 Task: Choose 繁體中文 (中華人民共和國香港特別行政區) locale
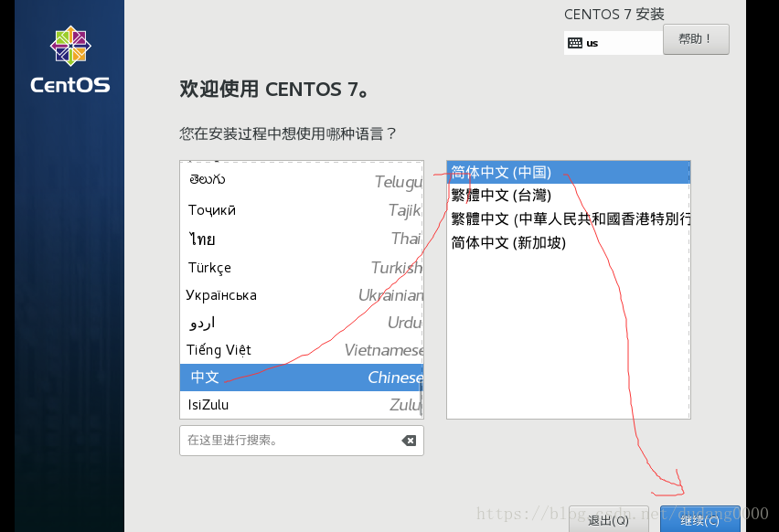click(x=569, y=219)
